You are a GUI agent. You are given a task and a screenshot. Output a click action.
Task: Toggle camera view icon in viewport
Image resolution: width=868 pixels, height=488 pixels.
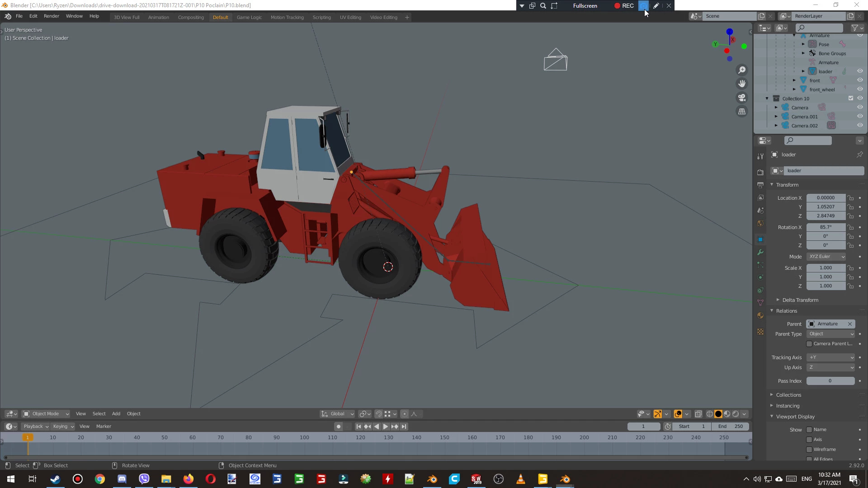tap(742, 98)
